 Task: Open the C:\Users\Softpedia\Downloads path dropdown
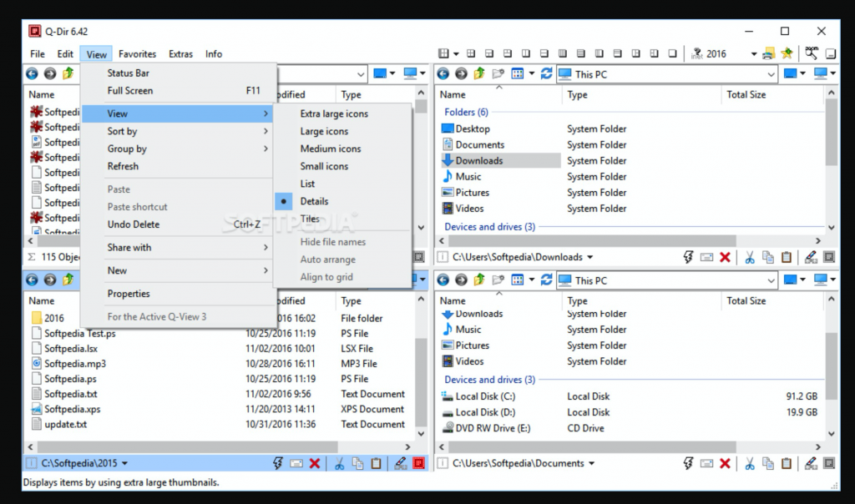click(x=590, y=257)
